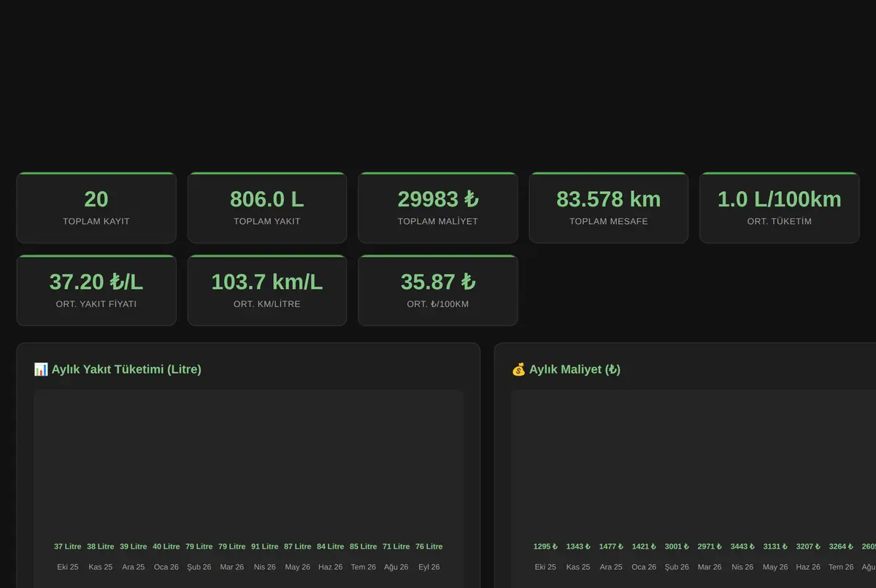Click Tem 26 in the monthly cost chart
The height and width of the screenshot is (588, 876).
click(841, 567)
